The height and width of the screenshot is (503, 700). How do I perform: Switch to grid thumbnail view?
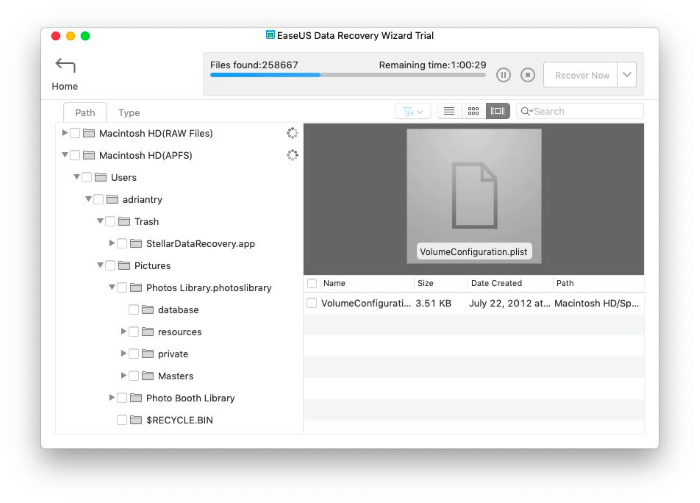coord(473,111)
